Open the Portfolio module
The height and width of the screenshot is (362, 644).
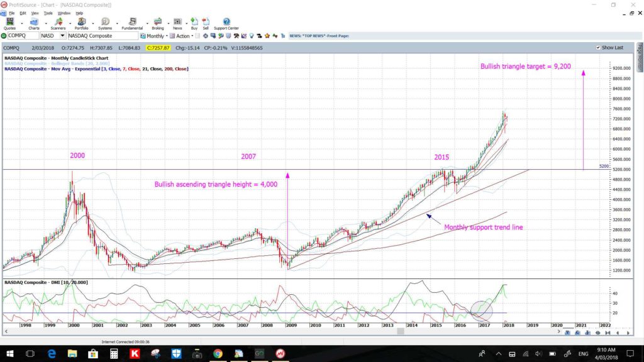[81, 23]
